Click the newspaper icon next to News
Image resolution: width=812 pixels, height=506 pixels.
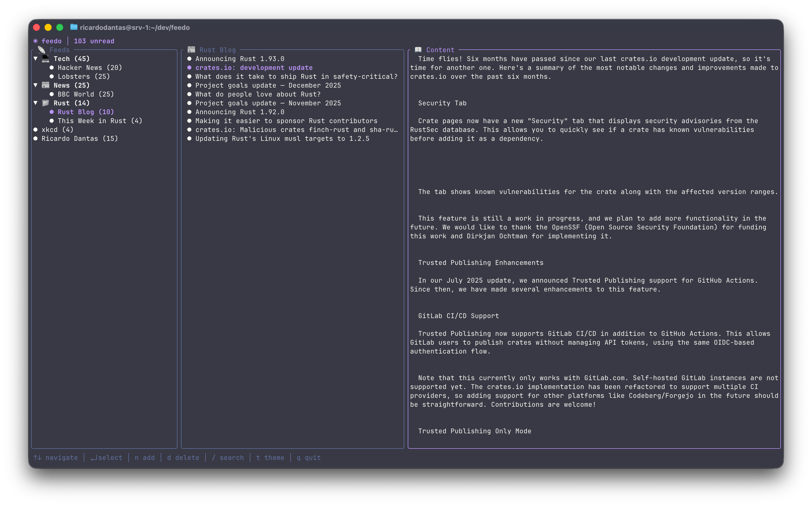46,85
